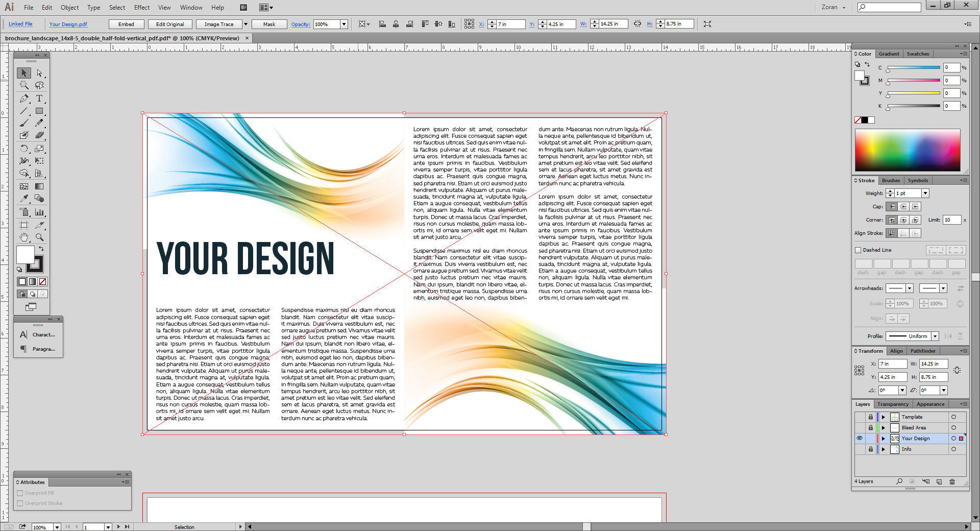This screenshot has height=531, width=980.
Task: Click the Embed button
Action: click(x=126, y=24)
